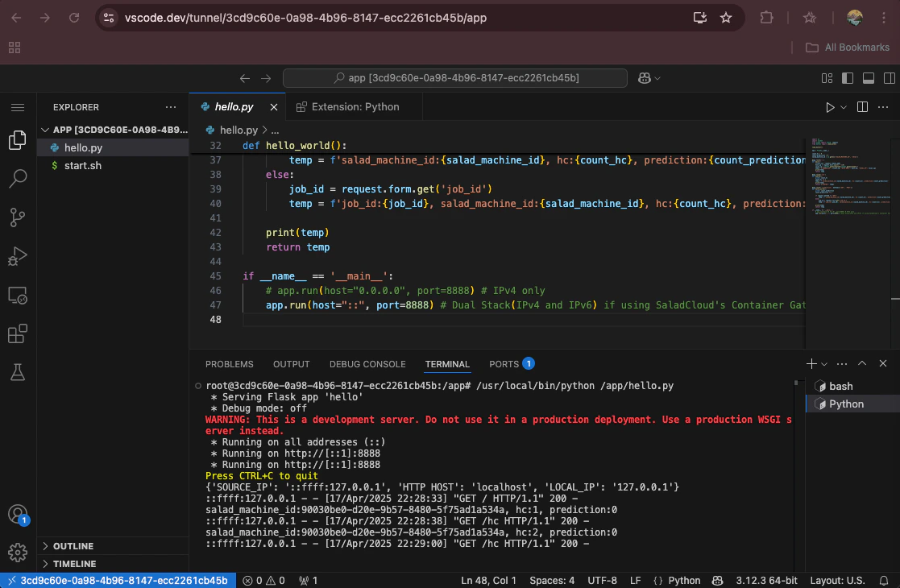This screenshot has height=588, width=900.
Task: Run the Python file with play button
Action: (830, 107)
